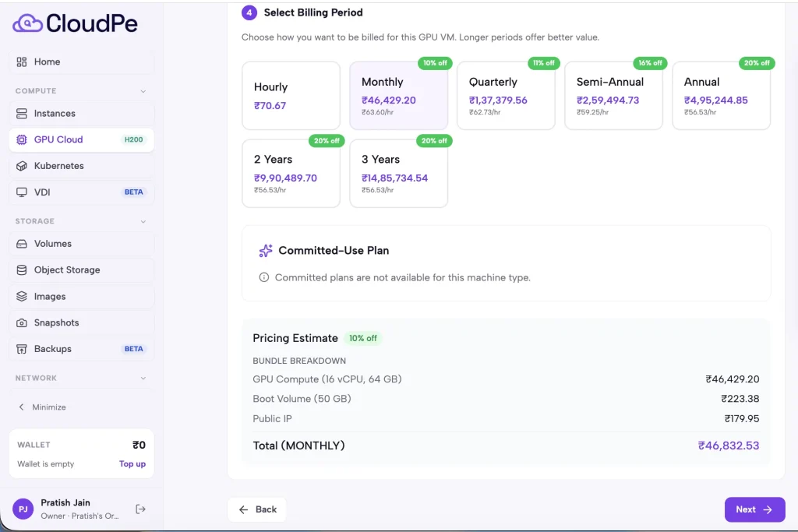Viewport: 798px width, 532px height.
Task: Click the GPU Cloud chip icon
Action: pos(21,140)
